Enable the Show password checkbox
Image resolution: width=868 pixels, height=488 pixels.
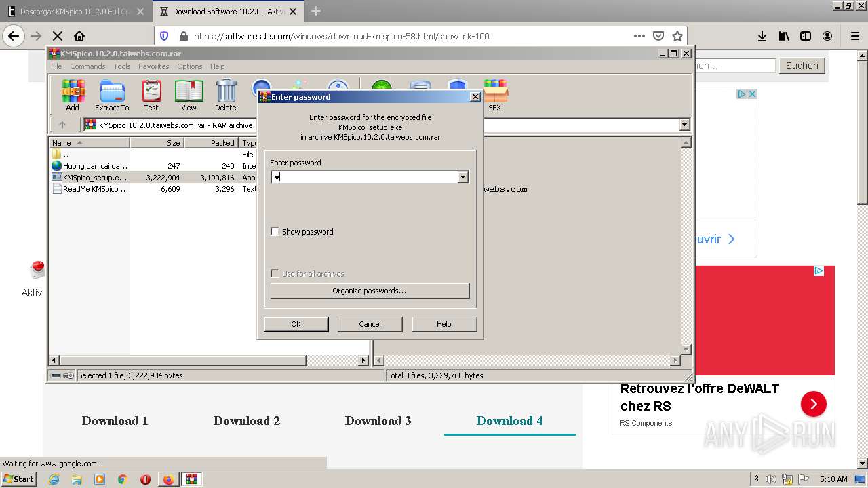coord(275,232)
